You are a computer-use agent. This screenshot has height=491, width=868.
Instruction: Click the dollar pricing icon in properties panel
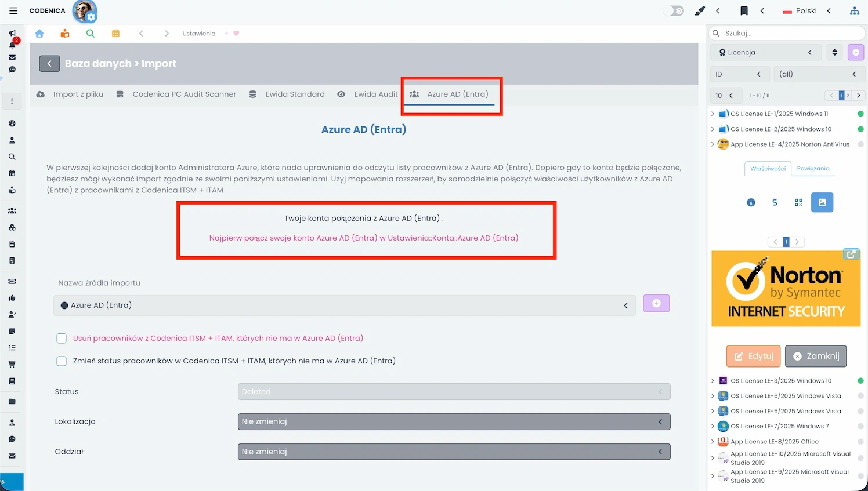[x=774, y=202]
